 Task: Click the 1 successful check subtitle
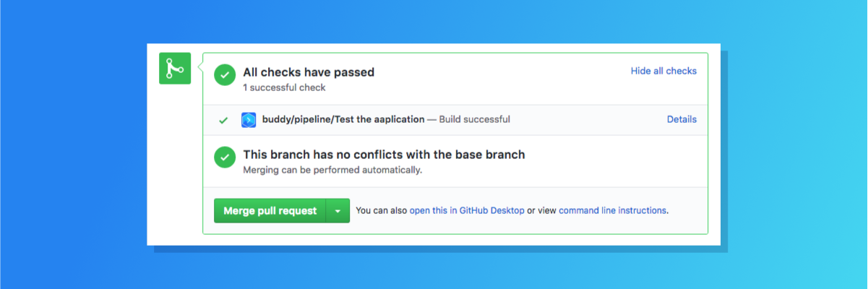(x=284, y=88)
